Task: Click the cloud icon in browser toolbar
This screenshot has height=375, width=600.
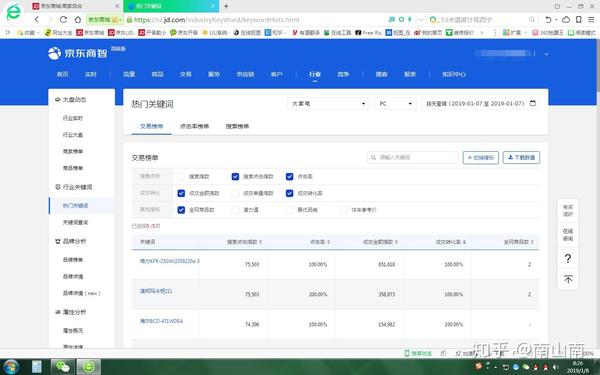Action: click(566, 20)
